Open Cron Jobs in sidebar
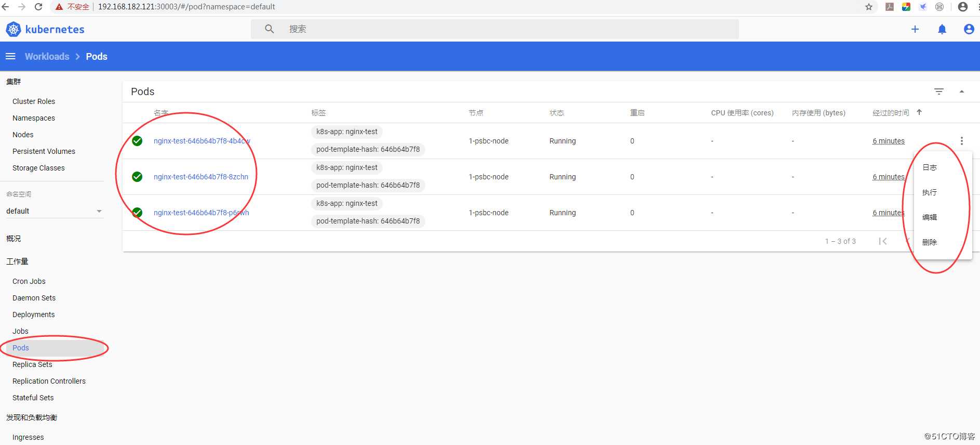Image resolution: width=980 pixels, height=445 pixels. coord(29,281)
